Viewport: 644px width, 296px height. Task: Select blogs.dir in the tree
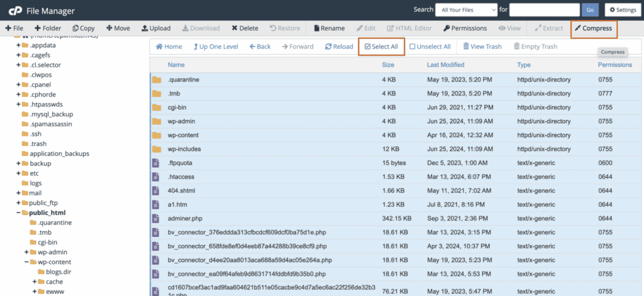click(x=58, y=271)
